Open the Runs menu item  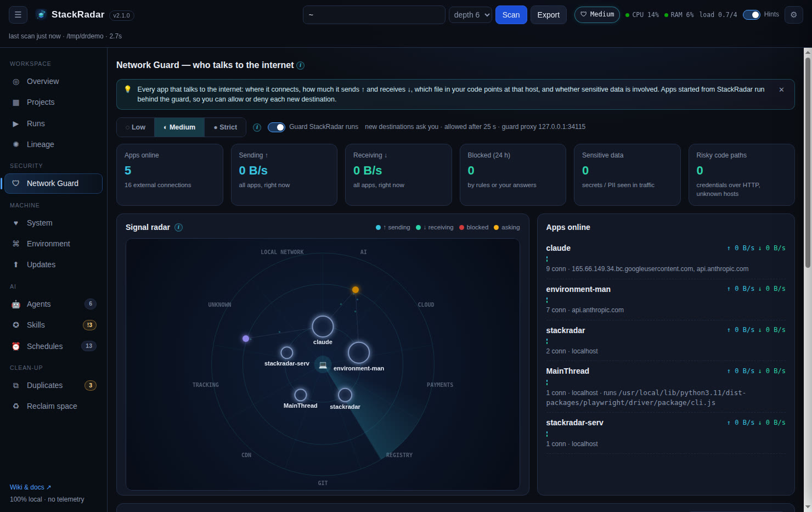tap(53, 123)
